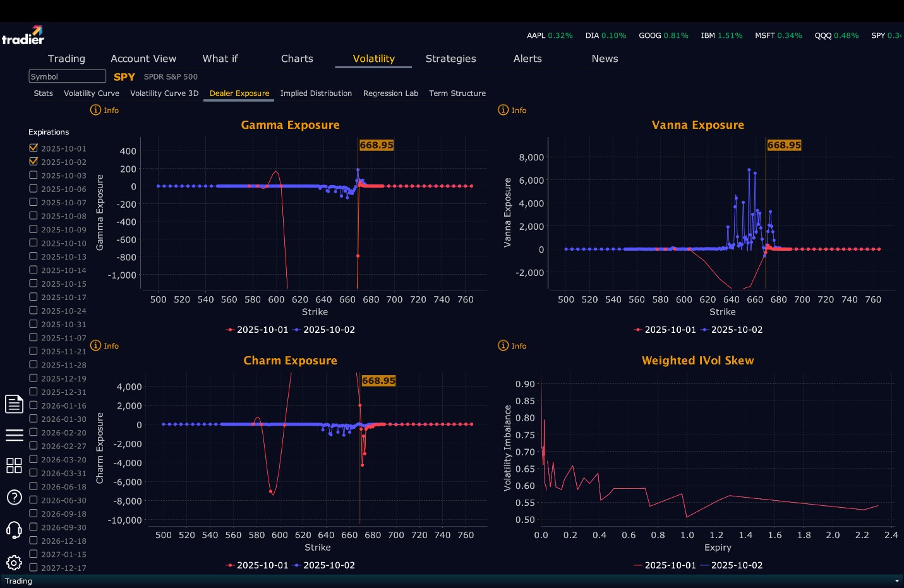Viewport: 904px width, 588px height.
Task: Uncheck the 2025-10-01 expiration
Action: pos(33,148)
